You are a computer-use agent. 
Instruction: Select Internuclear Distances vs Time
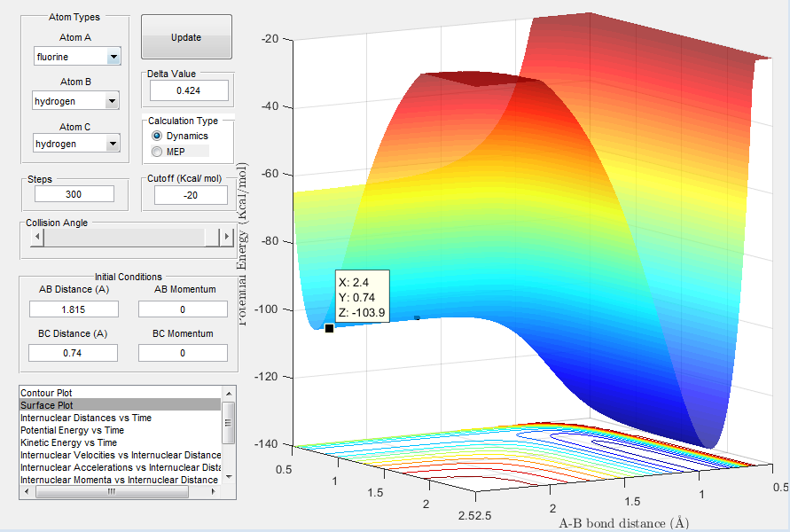[x=121, y=418]
